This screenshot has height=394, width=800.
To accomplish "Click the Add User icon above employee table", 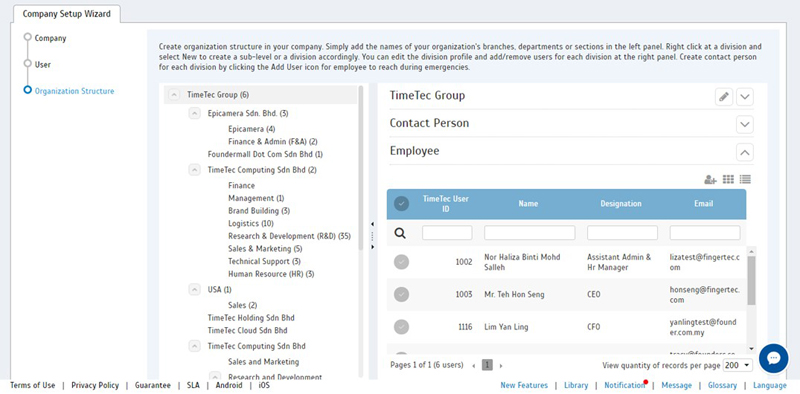I will (x=710, y=180).
